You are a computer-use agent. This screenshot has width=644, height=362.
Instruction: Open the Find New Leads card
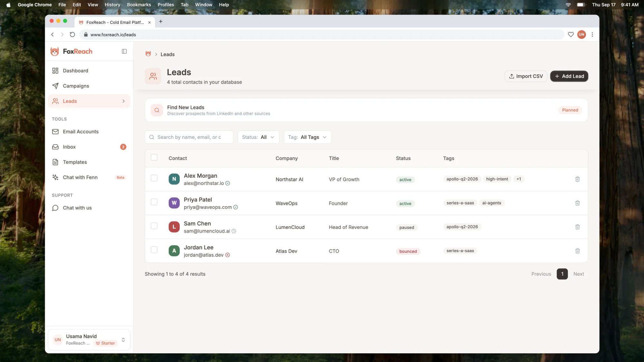pos(366,110)
